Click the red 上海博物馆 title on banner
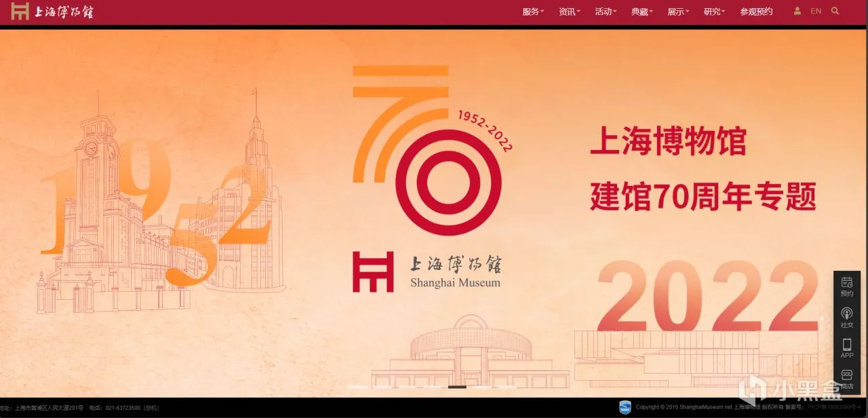This screenshot has height=418, width=868. (668, 140)
